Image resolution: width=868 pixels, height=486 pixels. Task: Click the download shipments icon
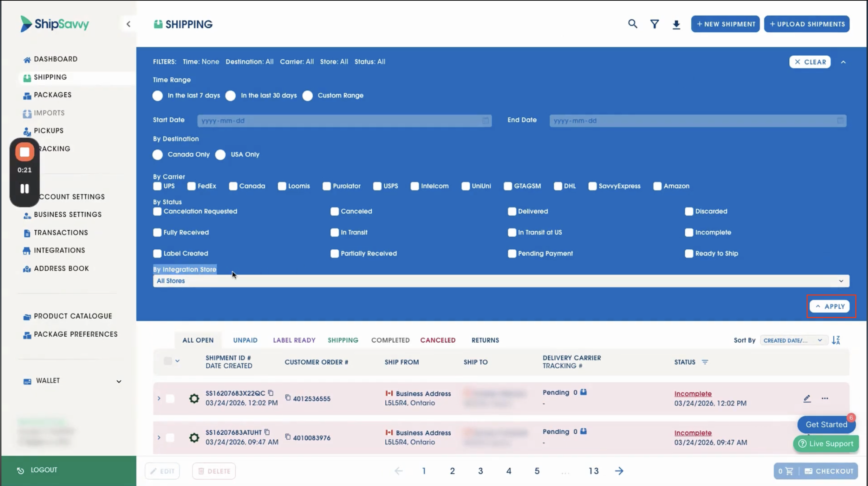pyautogui.click(x=676, y=24)
